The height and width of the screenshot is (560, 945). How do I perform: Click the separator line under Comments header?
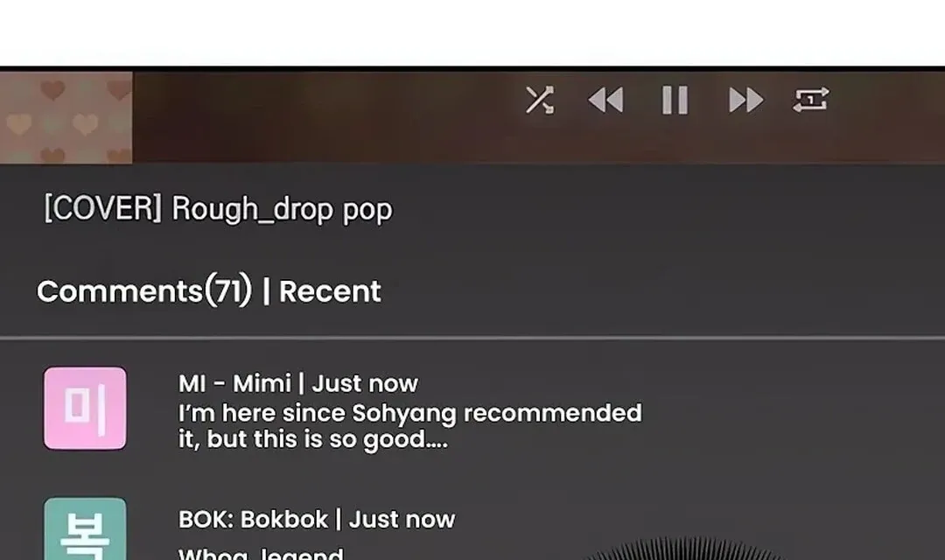tap(472, 338)
